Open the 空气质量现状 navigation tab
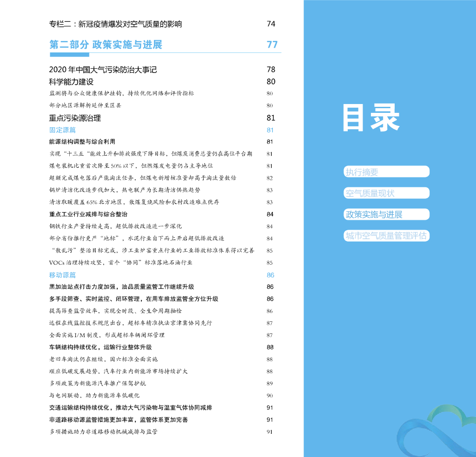 (386, 193)
